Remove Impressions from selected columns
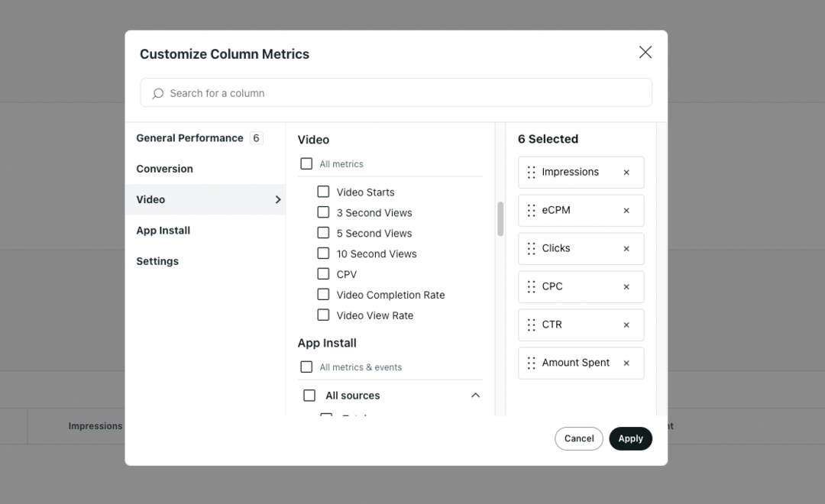 pyautogui.click(x=626, y=173)
